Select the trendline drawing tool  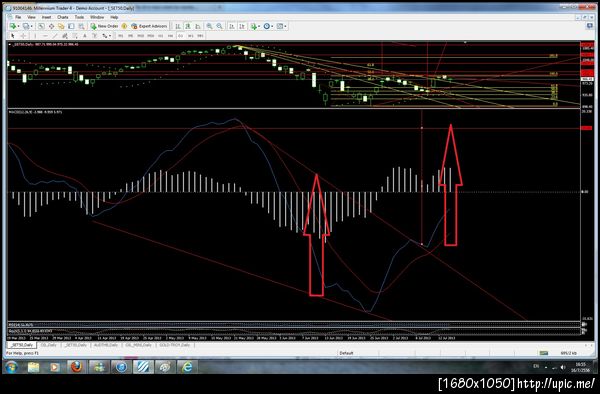(55, 36)
